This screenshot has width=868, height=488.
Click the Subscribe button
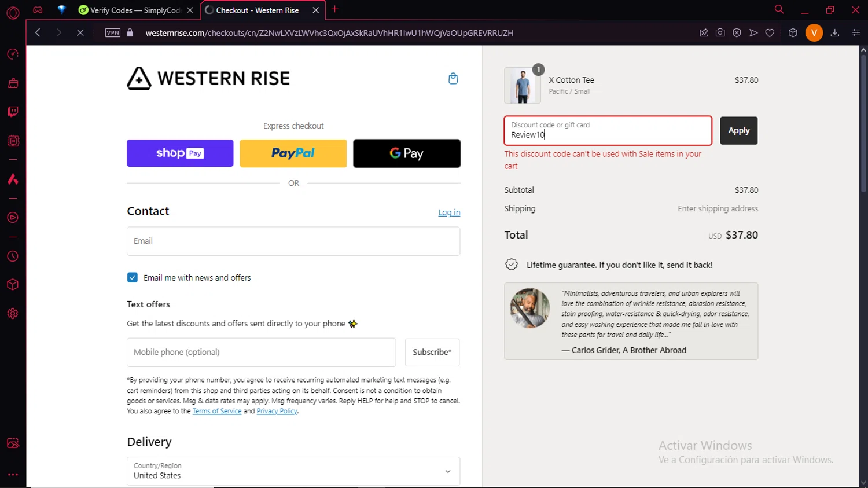pyautogui.click(x=432, y=352)
